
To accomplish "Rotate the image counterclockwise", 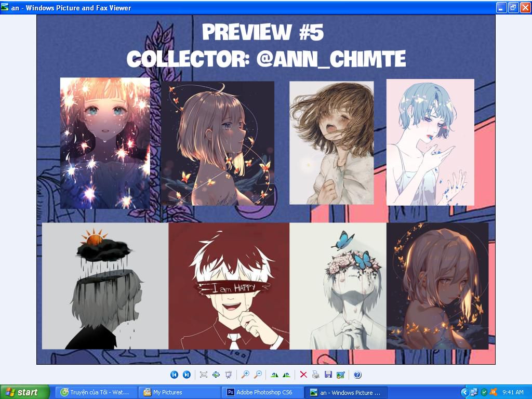I will 287,375.
